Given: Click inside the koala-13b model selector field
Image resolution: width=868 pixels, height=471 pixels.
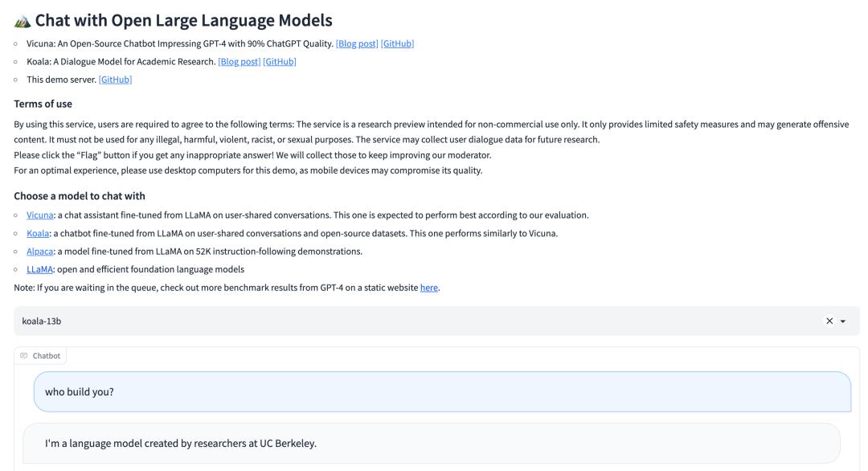Looking at the screenshot, I should click(402, 322).
